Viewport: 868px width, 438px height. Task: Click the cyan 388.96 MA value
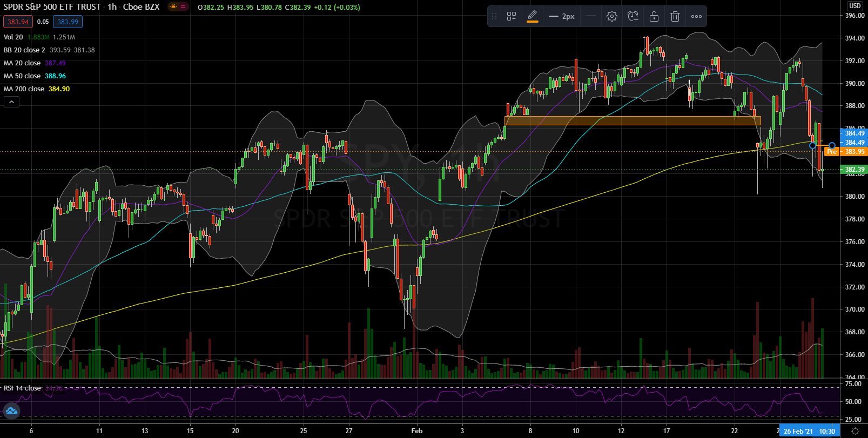click(56, 76)
